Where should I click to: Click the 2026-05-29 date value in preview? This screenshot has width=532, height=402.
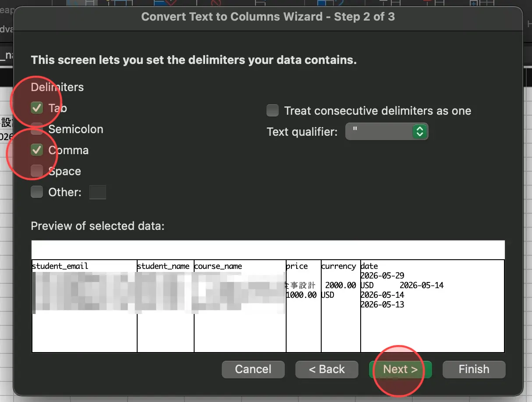click(x=383, y=276)
